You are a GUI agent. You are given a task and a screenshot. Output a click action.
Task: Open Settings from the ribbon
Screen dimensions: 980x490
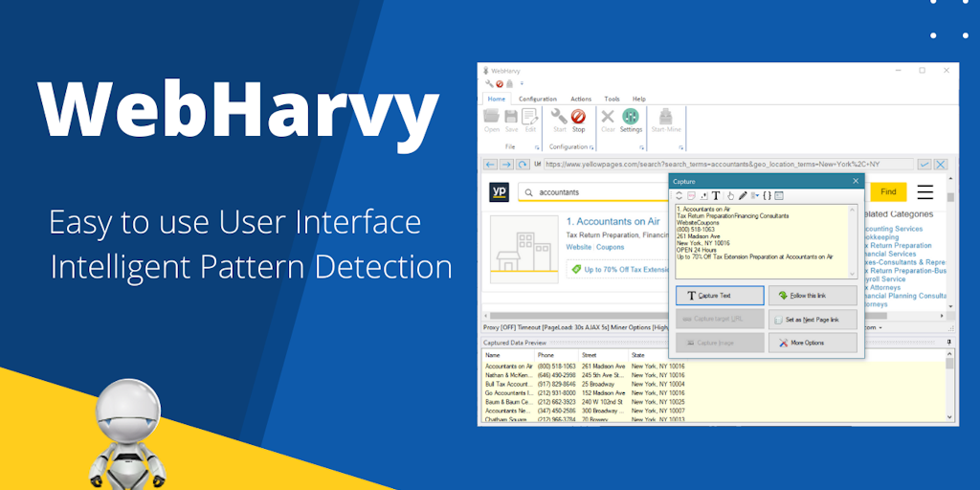[631, 121]
